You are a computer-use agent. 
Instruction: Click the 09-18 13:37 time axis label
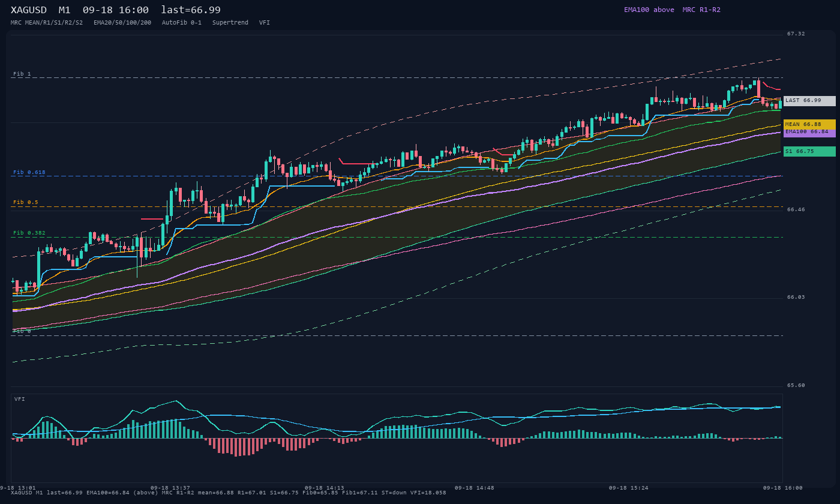point(170,488)
